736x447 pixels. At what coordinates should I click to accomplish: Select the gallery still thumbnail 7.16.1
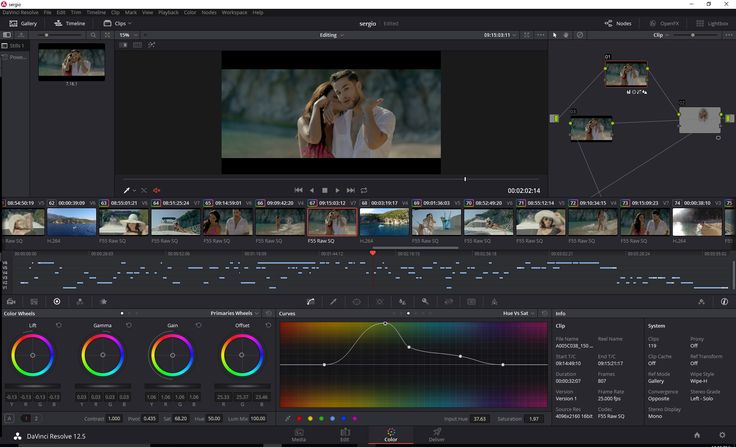click(x=71, y=64)
